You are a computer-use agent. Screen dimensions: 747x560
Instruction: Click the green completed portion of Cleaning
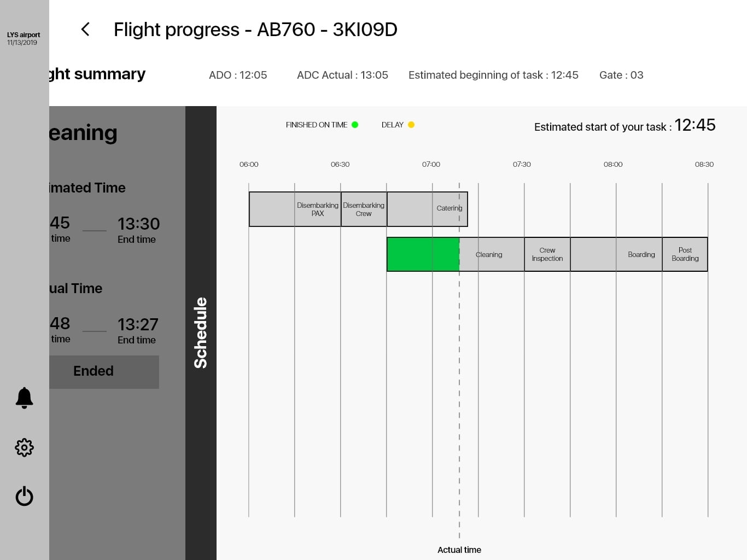pyautogui.click(x=423, y=254)
